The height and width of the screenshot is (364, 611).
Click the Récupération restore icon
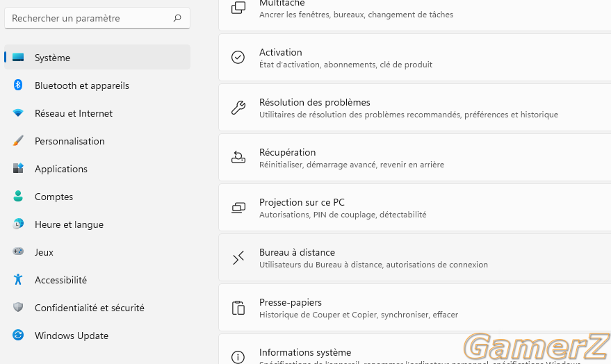(x=238, y=157)
